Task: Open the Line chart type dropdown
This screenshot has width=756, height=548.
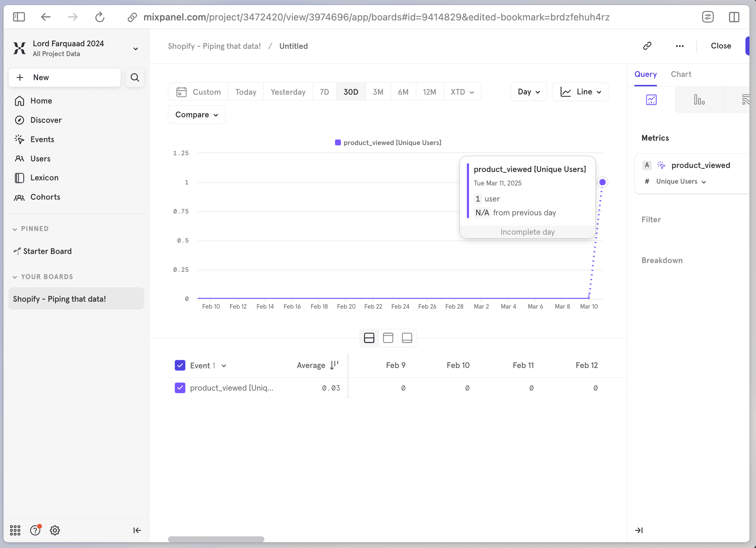Action: click(580, 92)
